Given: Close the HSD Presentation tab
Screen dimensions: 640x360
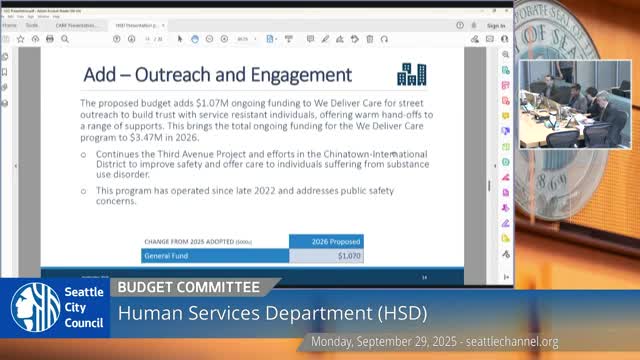Looking at the screenshot, I should click(x=163, y=25).
